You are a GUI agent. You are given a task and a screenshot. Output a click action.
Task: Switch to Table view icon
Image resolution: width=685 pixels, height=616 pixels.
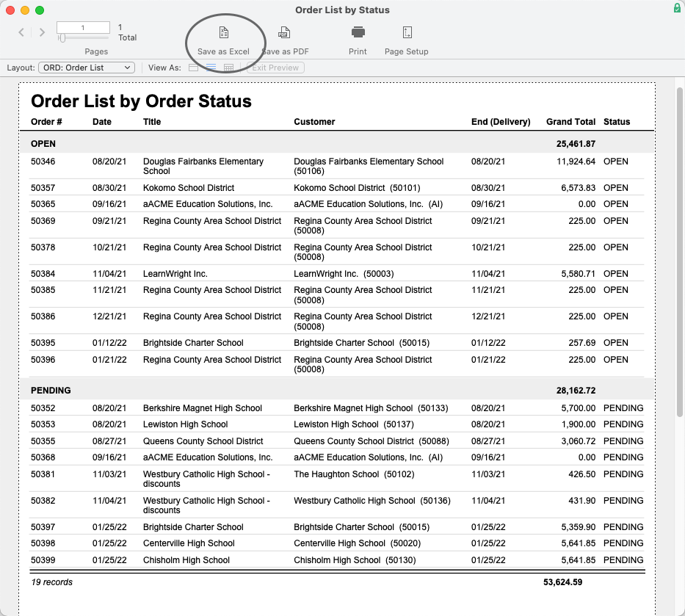pyautogui.click(x=228, y=68)
